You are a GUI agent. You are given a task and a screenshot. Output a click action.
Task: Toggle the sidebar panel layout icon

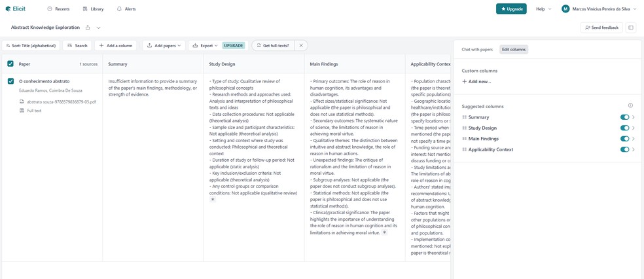(x=631, y=28)
